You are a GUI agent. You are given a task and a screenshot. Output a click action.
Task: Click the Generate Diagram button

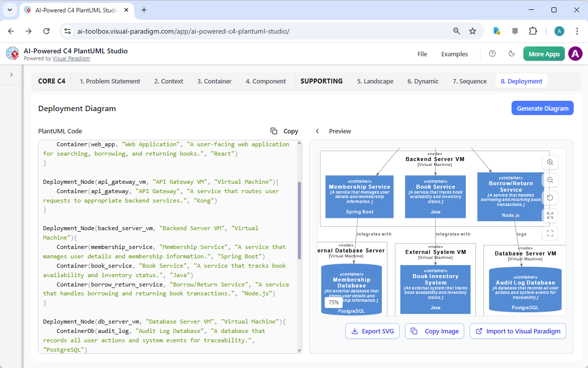click(x=542, y=108)
